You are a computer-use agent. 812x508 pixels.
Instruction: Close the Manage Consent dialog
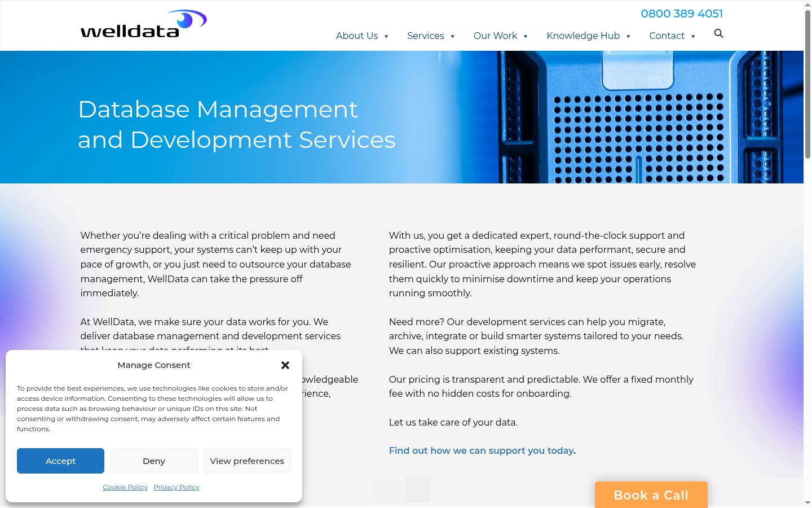pyautogui.click(x=285, y=365)
